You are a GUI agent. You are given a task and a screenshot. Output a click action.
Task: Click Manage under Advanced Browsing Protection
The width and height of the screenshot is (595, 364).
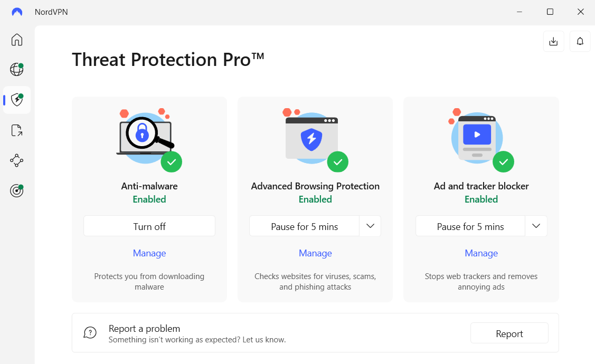coord(315,253)
